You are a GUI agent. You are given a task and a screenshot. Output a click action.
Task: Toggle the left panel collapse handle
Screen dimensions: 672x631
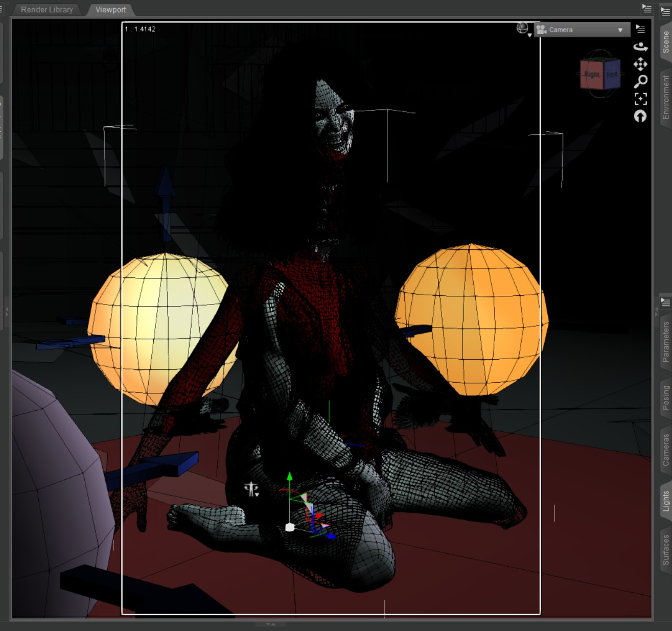click(7, 312)
